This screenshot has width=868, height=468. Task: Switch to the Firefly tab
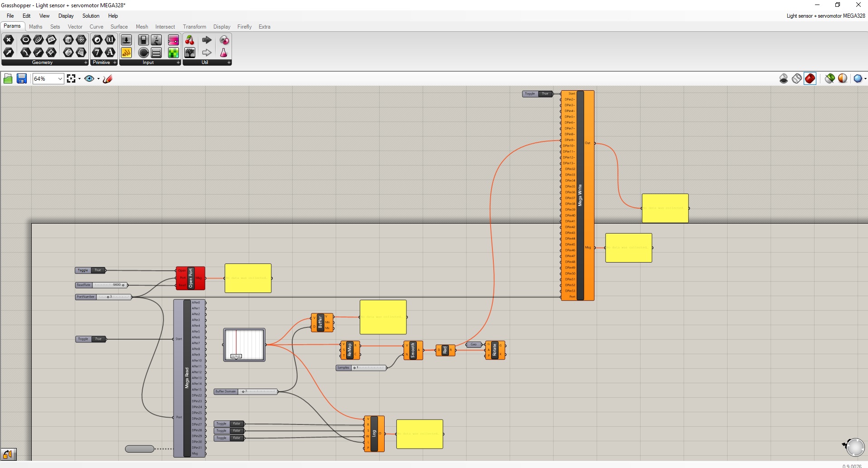tap(245, 27)
